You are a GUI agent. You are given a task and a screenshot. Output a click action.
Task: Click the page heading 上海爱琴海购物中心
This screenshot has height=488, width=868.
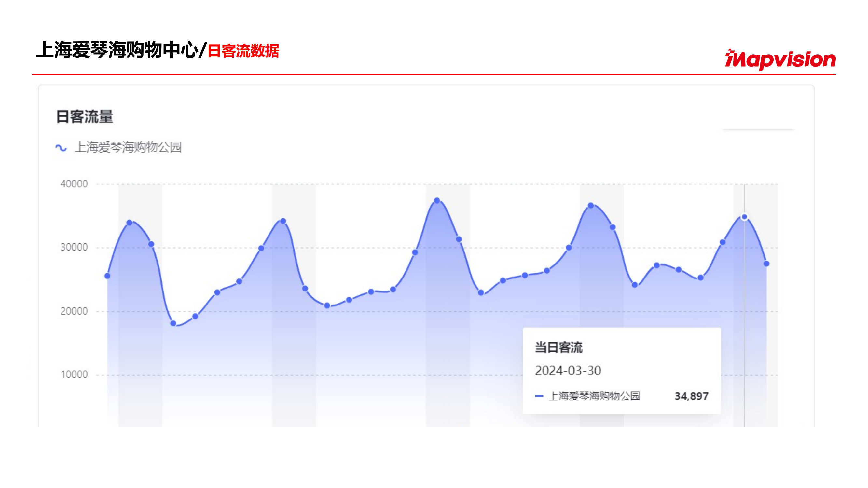117,50
